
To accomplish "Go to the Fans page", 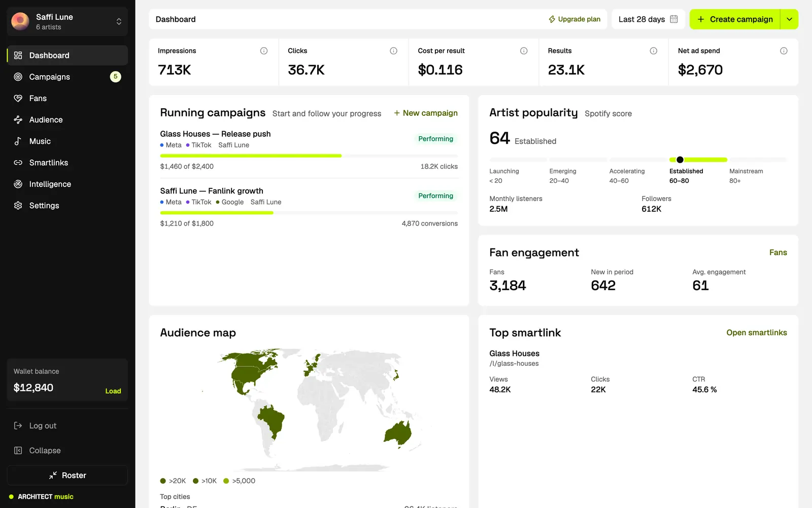I will click(67, 98).
